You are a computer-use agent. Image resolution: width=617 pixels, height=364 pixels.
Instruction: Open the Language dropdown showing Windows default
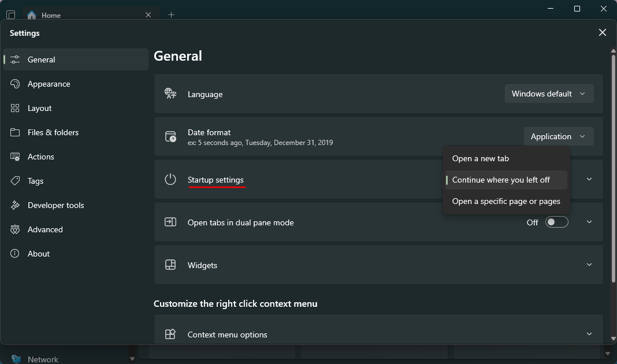click(x=549, y=94)
